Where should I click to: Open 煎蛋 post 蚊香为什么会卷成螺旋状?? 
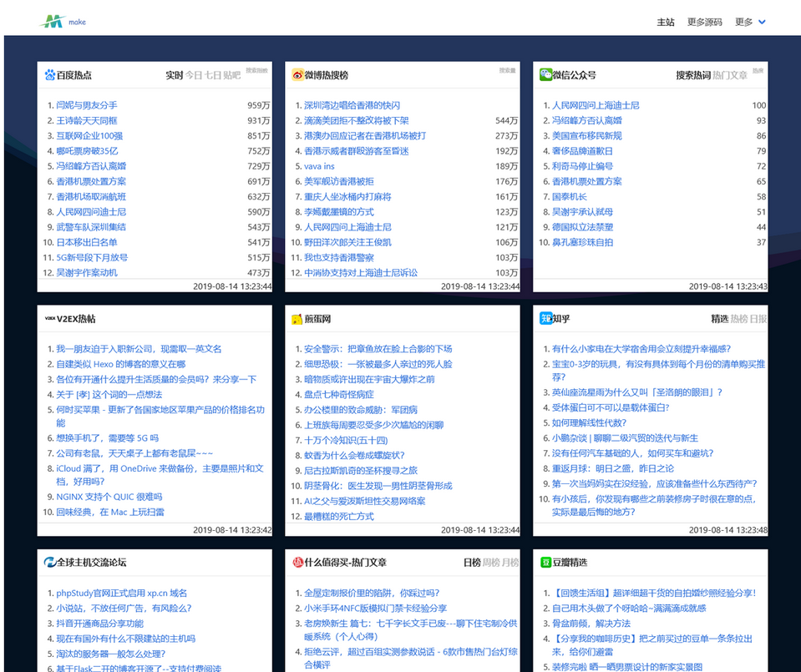pos(354,455)
